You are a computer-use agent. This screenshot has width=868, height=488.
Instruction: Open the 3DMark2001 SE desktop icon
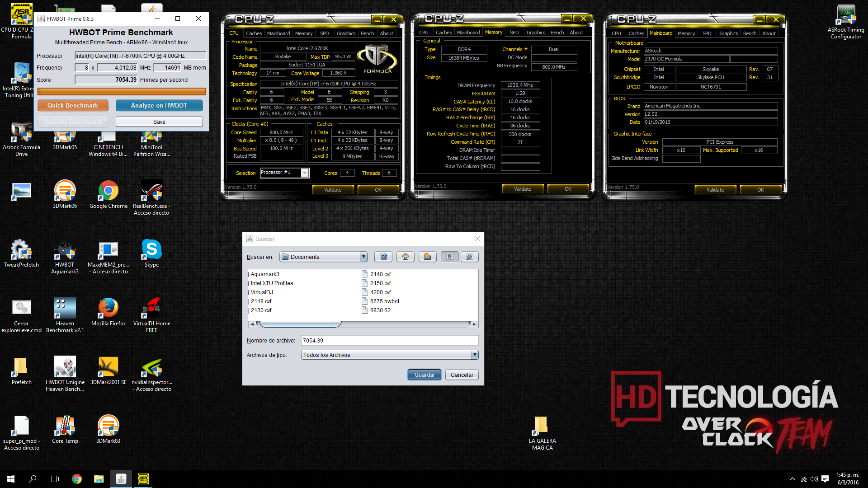pos(108,371)
